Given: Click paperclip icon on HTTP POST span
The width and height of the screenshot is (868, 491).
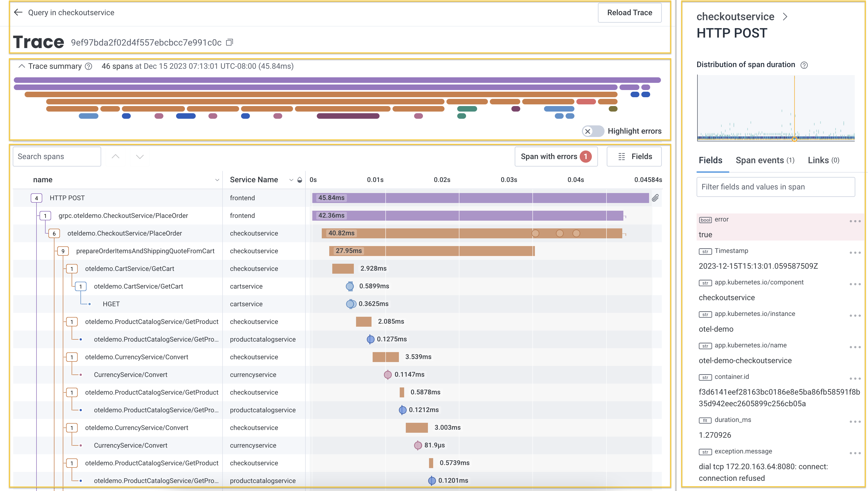Looking at the screenshot, I should click(x=655, y=198).
